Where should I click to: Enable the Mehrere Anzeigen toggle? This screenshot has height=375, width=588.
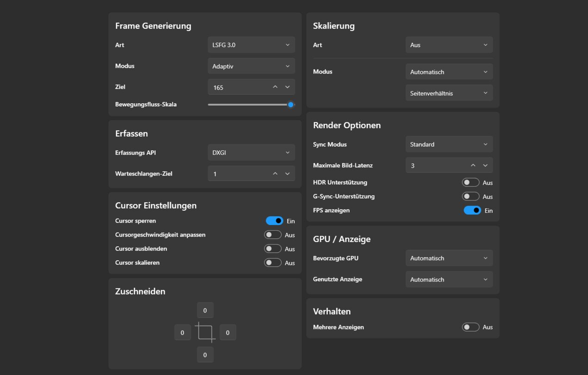click(x=471, y=327)
